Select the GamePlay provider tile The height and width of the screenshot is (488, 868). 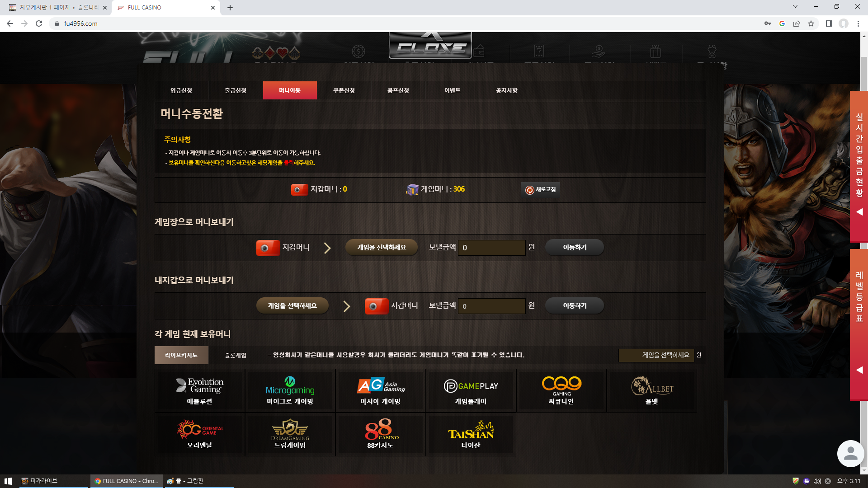[x=471, y=390]
